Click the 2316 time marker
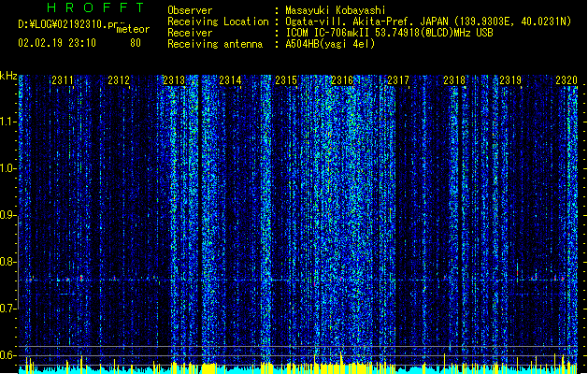 (342, 80)
